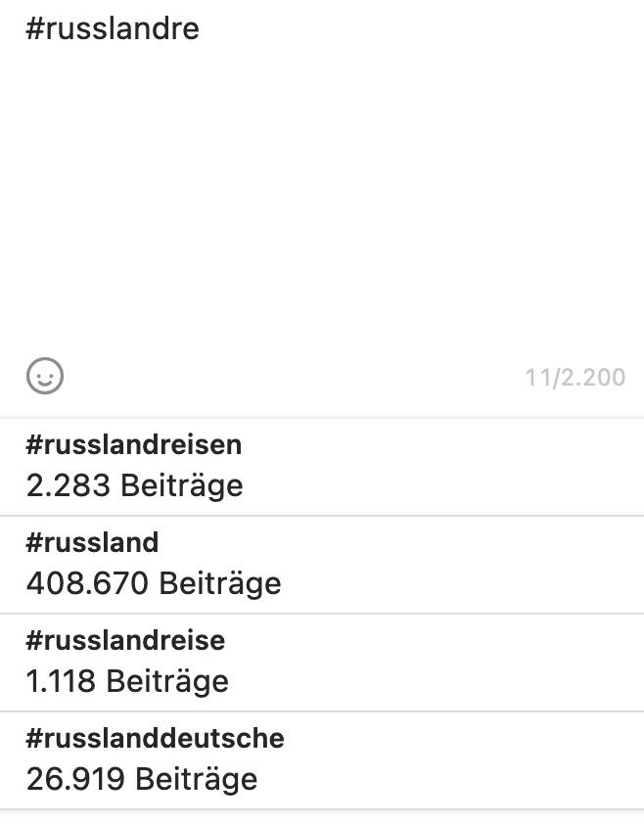Click into the caption text area
The width and height of the screenshot is (644, 824).
[x=323, y=176]
